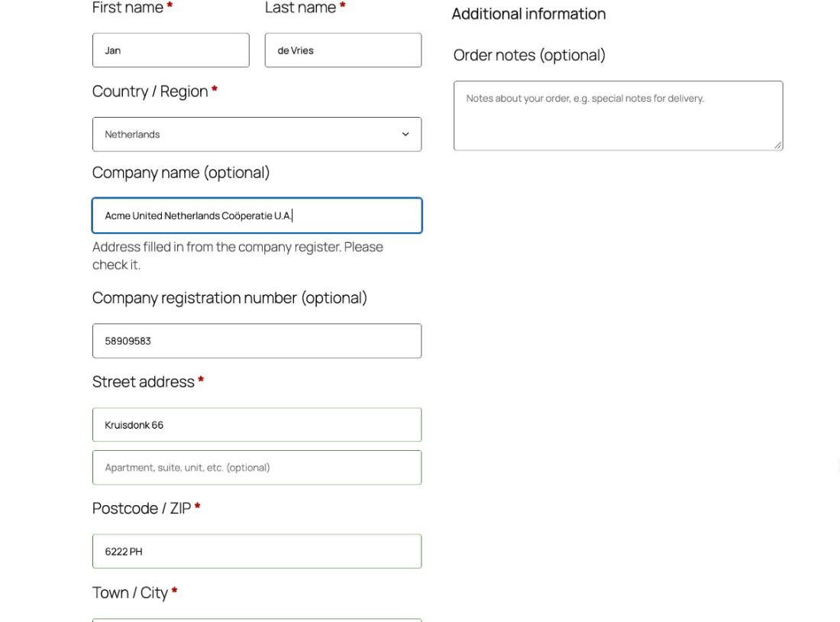
Task: Select the Company name field with Acme United
Action: 257,215
